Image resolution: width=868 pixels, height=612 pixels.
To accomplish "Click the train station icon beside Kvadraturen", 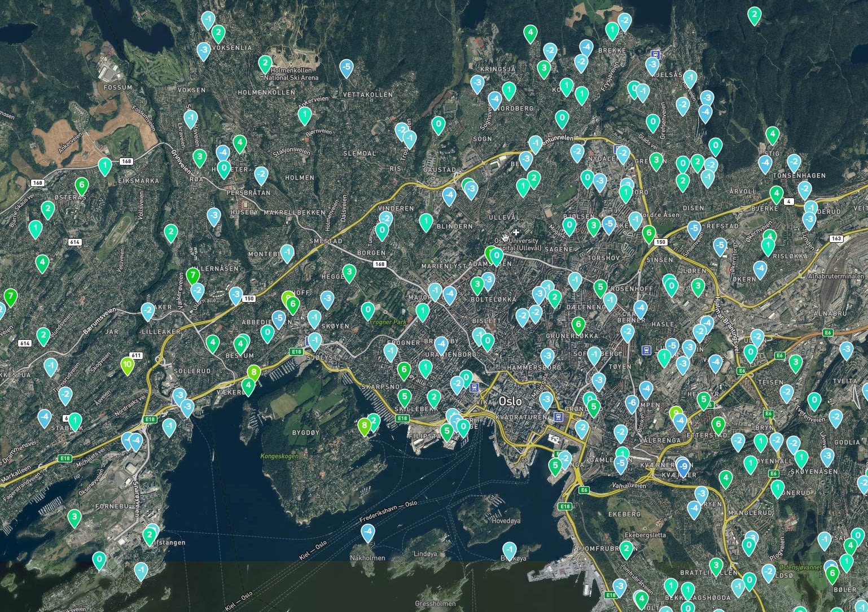I will coord(558,417).
